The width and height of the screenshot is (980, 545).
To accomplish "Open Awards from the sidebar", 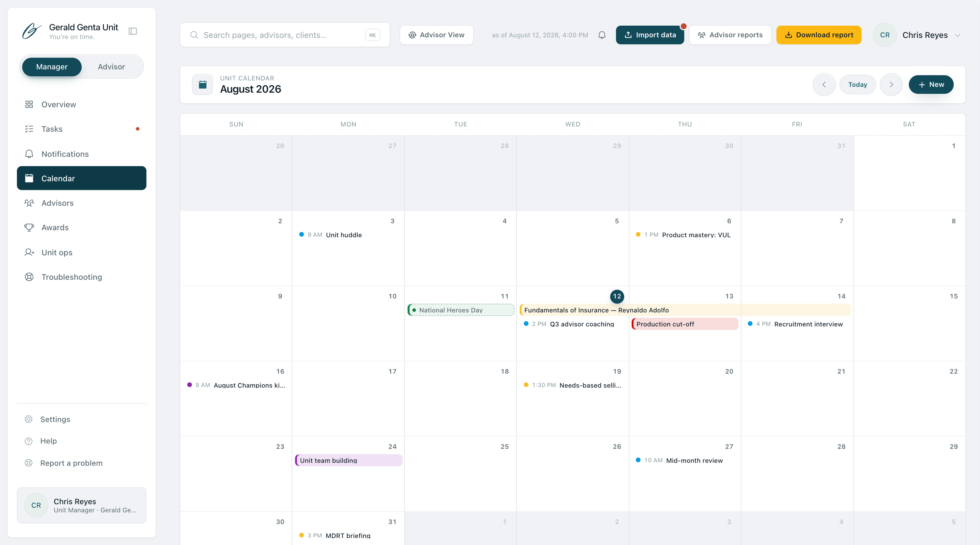I will click(81, 227).
